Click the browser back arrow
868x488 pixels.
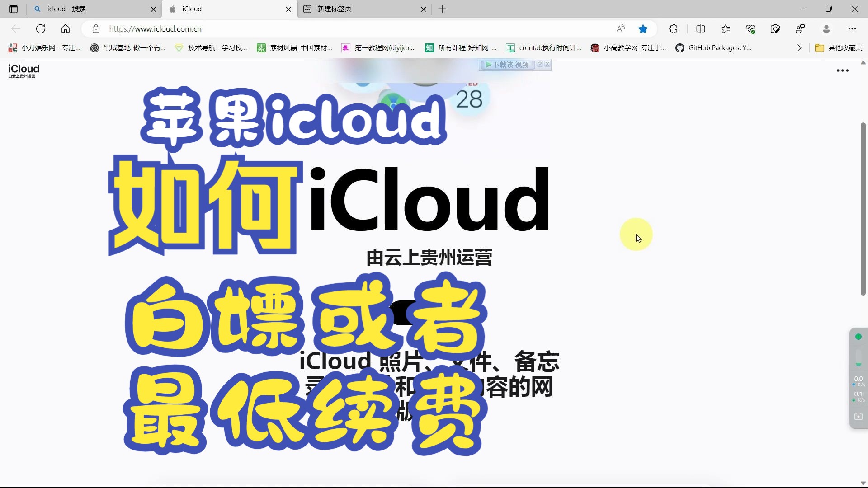coord(16,29)
